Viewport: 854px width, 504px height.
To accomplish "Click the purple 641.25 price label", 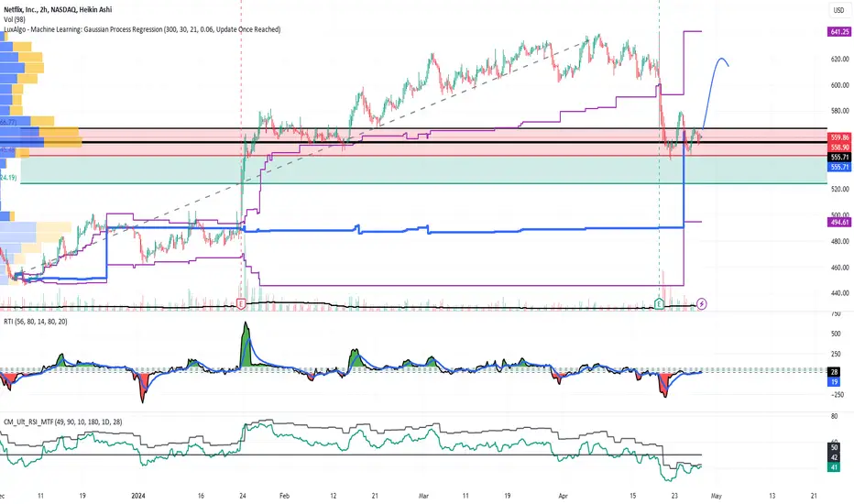I will (839, 32).
